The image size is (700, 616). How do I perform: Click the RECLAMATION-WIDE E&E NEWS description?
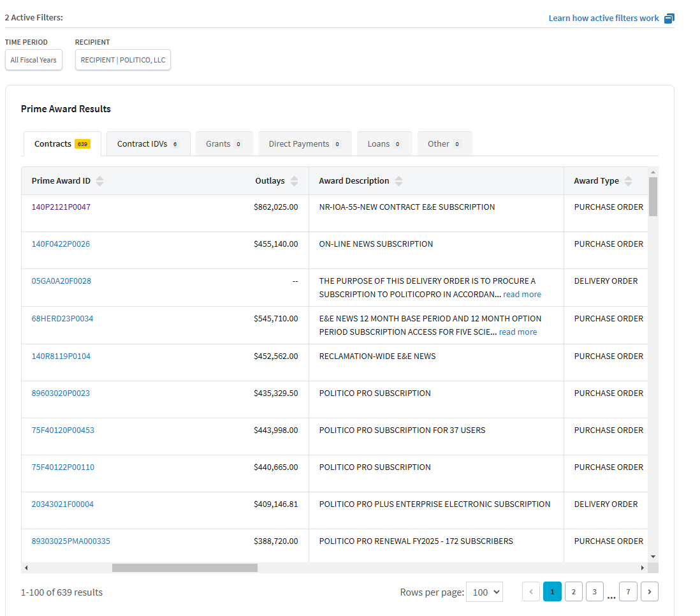click(377, 356)
